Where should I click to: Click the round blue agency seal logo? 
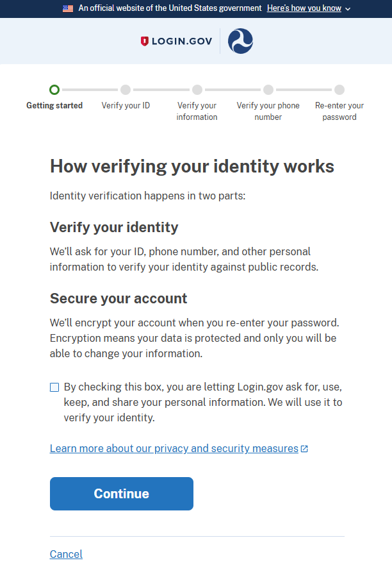tap(241, 41)
